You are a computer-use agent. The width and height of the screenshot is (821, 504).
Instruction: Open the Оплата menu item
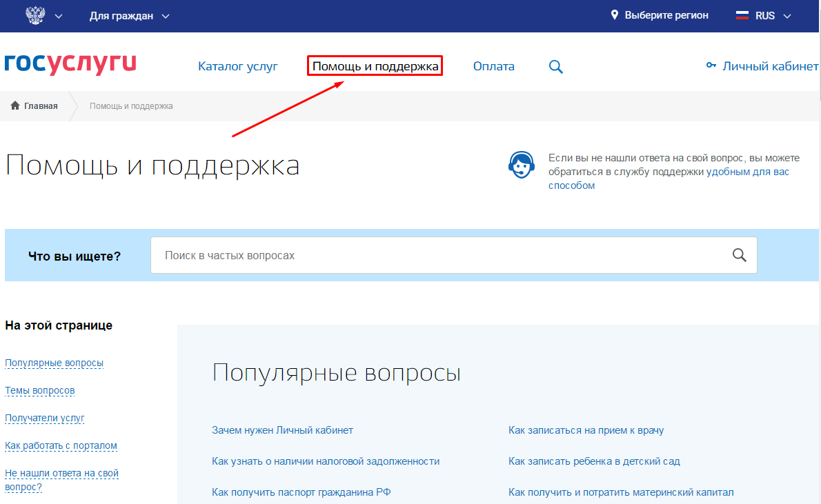493,66
